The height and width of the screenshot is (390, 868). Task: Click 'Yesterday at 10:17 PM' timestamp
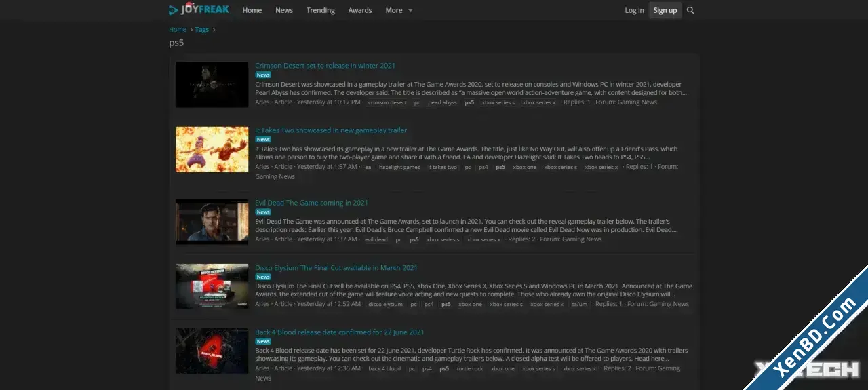pyautogui.click(x=329, y=102)
